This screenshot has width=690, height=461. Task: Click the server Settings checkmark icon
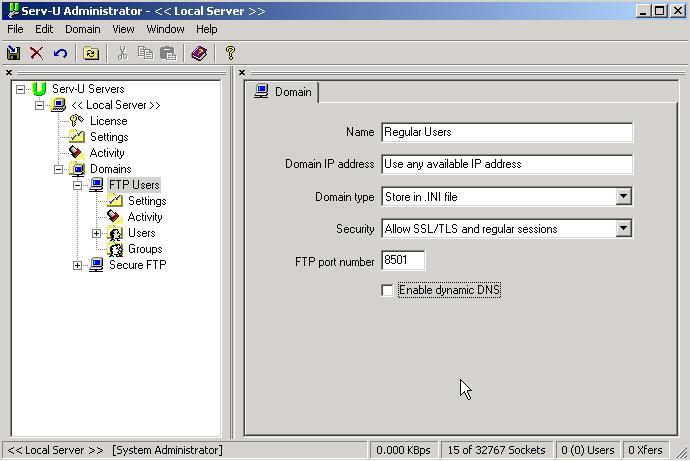tap(77, 137)
